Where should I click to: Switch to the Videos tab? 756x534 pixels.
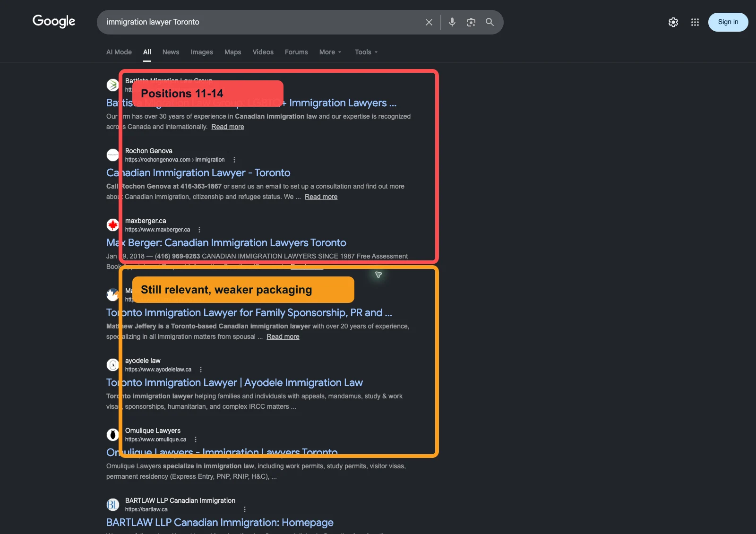[263, 52]
